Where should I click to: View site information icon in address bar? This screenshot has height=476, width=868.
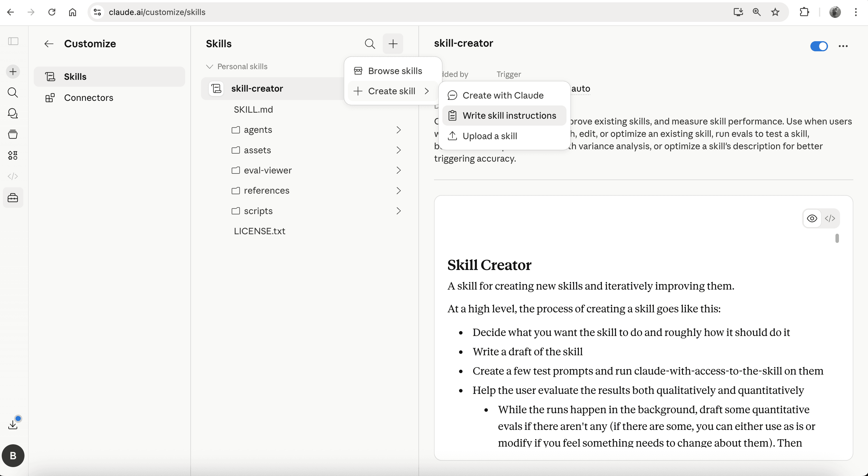click(97, 12)
